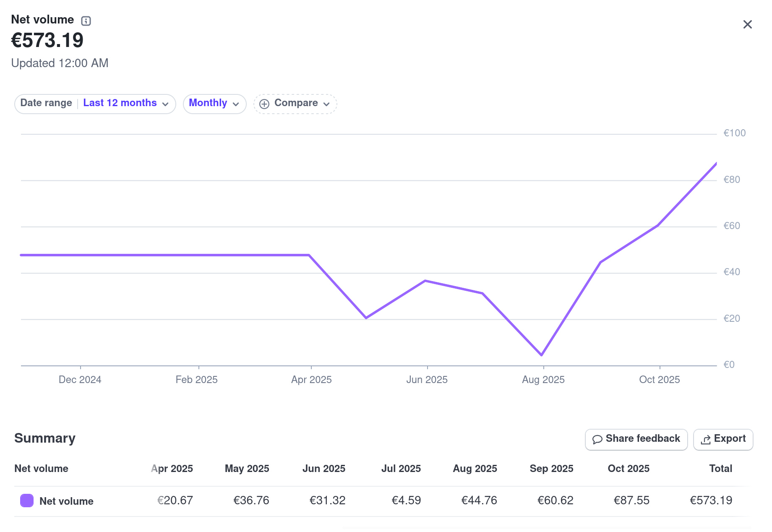Expand the Compare dropdown chevron

(327, 104)
